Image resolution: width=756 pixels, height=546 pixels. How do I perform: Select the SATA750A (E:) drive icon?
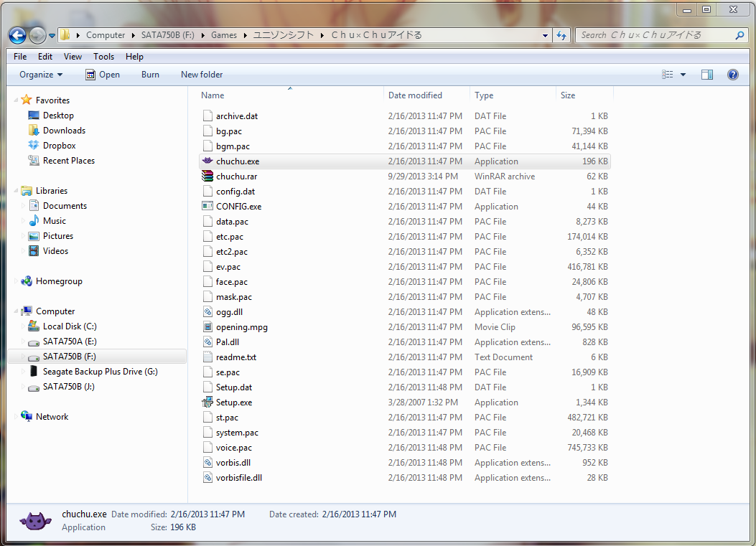[x=34, y=342]
